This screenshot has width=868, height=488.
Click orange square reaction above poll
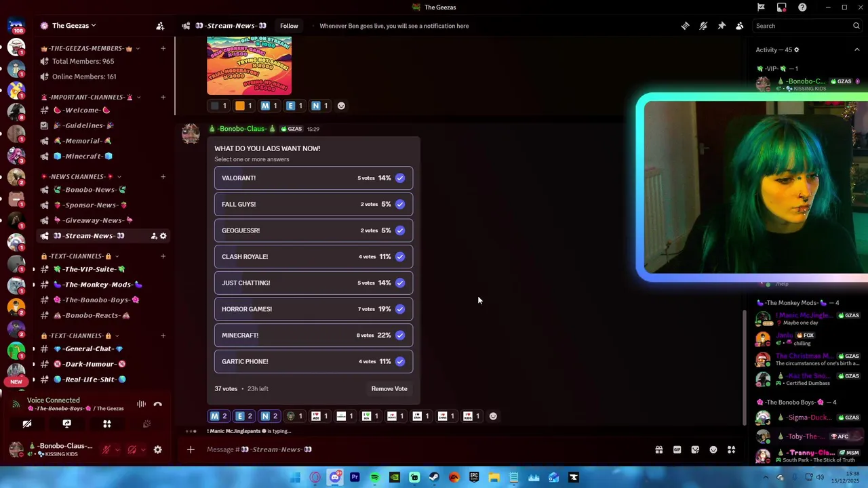[x=243, y=106]
